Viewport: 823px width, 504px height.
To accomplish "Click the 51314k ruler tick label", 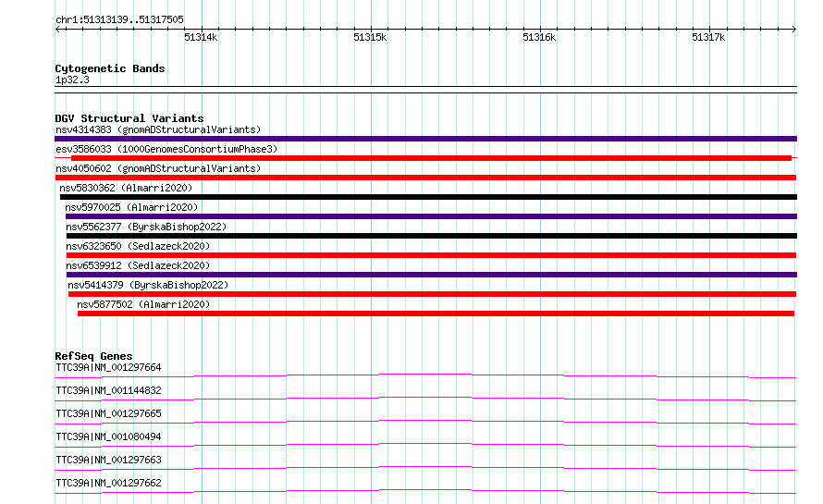I will click(201, 37).
